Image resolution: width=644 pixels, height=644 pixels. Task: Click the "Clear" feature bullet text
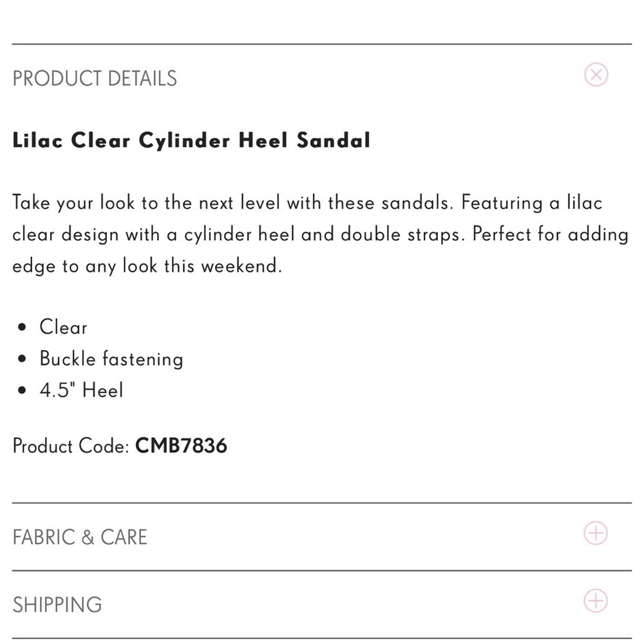(63, 327)
